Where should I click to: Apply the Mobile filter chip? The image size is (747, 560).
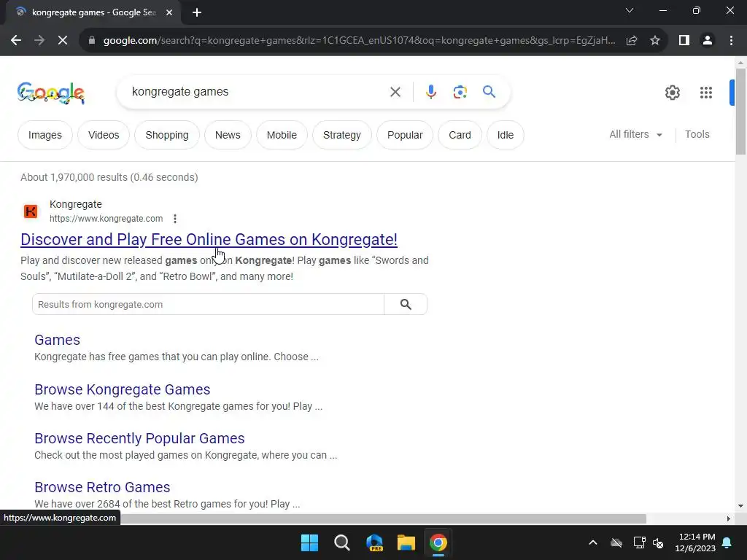282,135
